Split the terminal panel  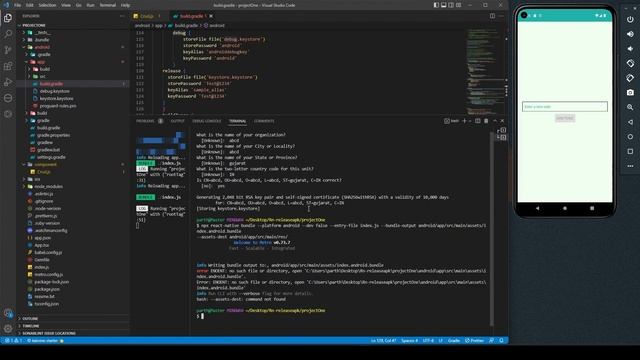pyautogui.click(x=478, y=121)
